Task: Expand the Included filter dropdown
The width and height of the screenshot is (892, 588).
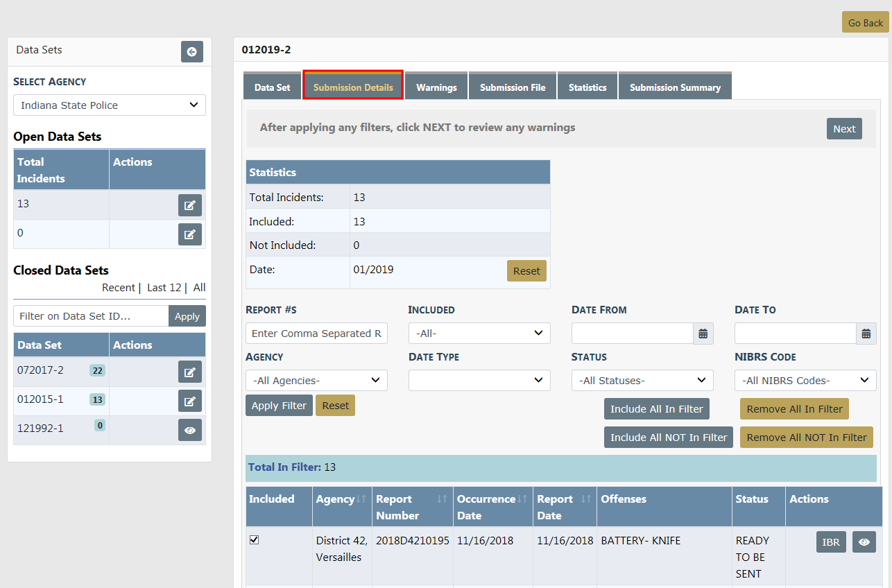Action: [x=479, y=334]
